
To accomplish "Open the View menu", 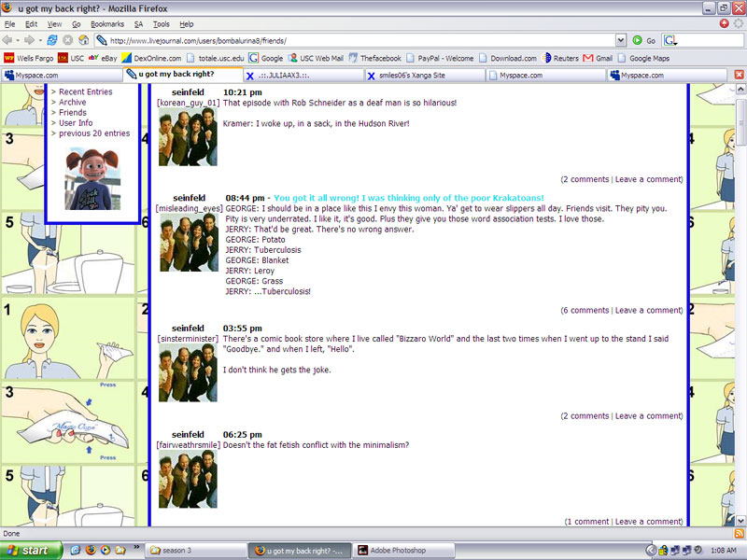I will click(x=54, y=24).
